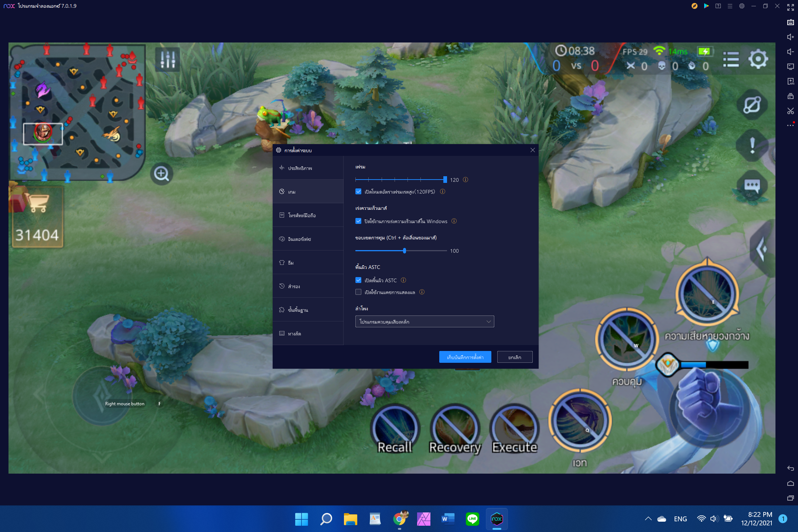798x532 pixels.
Task: Close the system settings dialog
Action: tap(532, 150)
